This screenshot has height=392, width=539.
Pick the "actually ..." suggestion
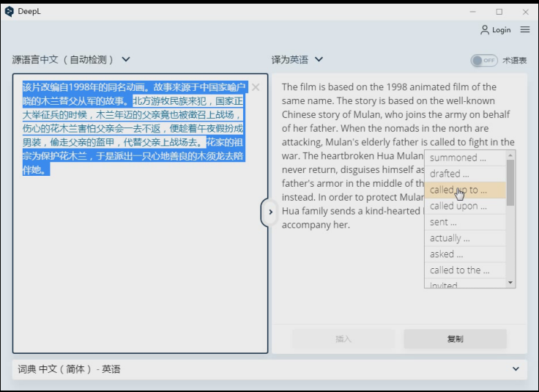click(x=465, y=238)
